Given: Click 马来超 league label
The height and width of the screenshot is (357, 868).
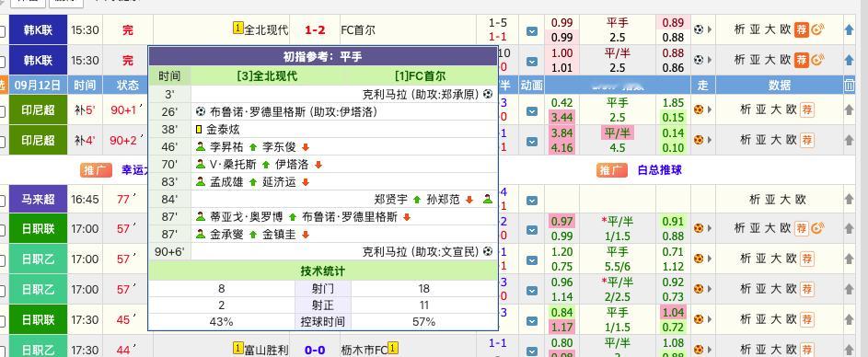Looking at the screenshot, I should [x=38, y=200].
